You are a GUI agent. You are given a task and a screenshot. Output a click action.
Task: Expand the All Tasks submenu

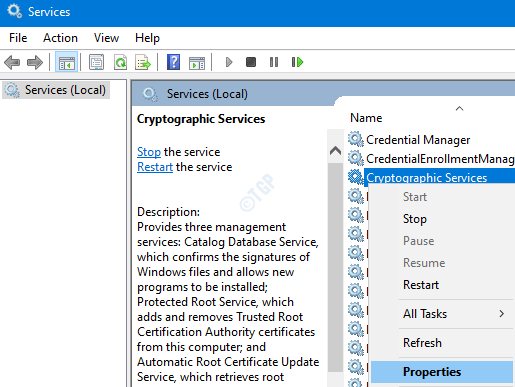[442, 314]
